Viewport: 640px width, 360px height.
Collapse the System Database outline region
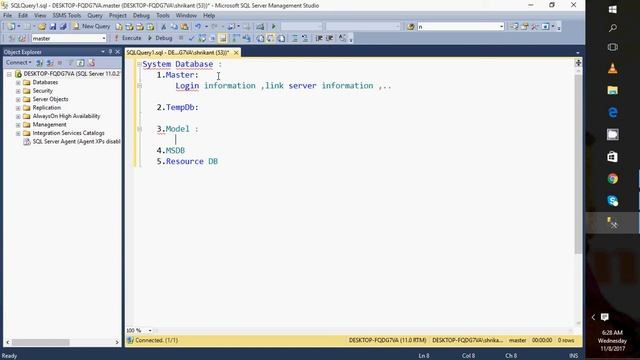[x=139, y=64]
